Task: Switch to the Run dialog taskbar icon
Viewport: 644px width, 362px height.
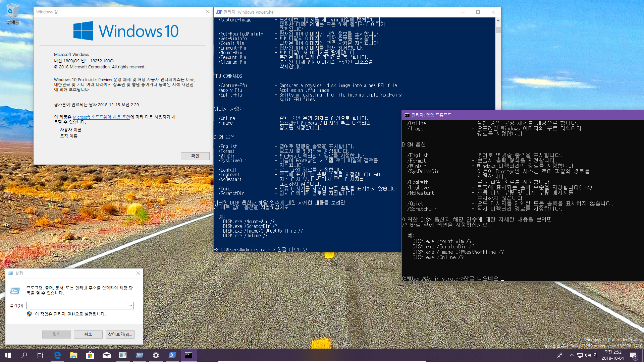Action: [x=140, y=355]
